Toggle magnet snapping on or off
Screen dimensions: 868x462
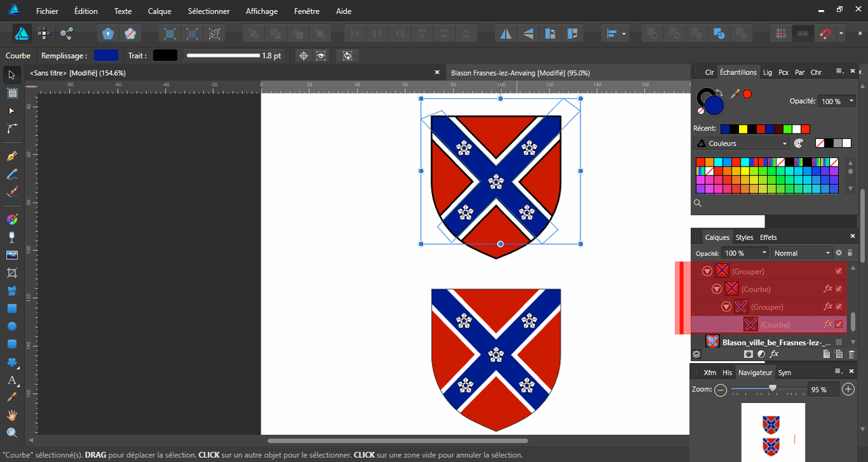(x=825, y=33)
